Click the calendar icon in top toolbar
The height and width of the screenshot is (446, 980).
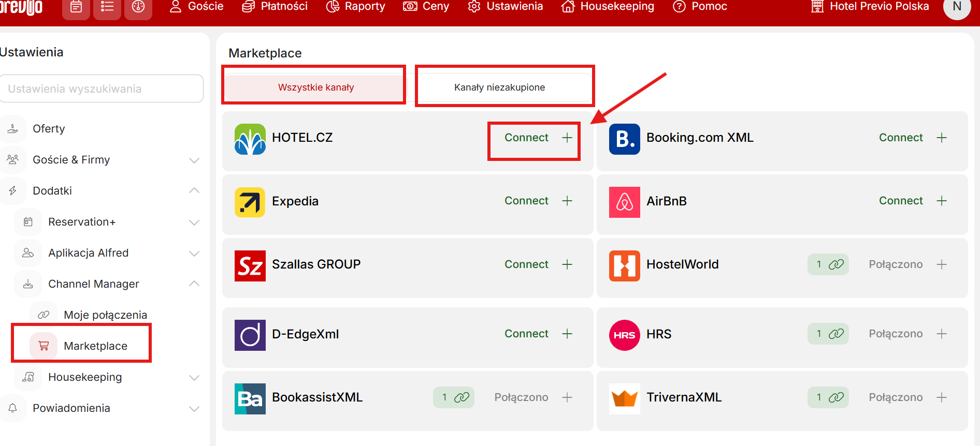76,7
